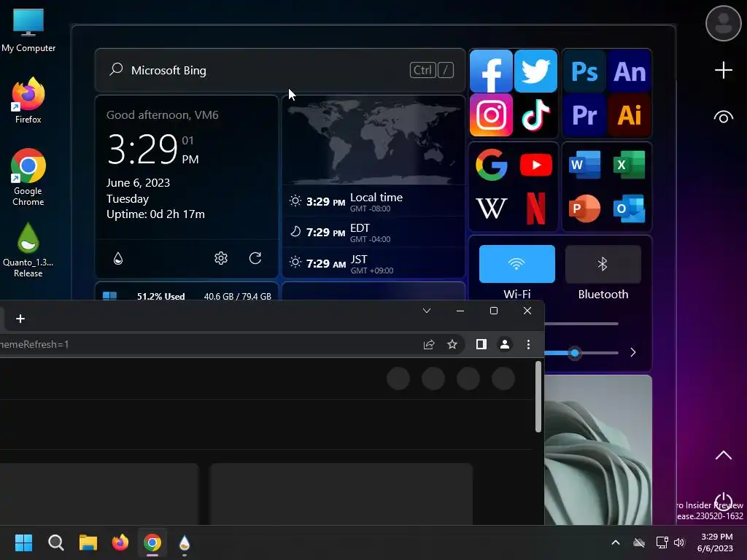Select the Firefox desktop shortcut
Image resolution: width=747 pixels, height=560 pixels.
click(x=28, y=101)
